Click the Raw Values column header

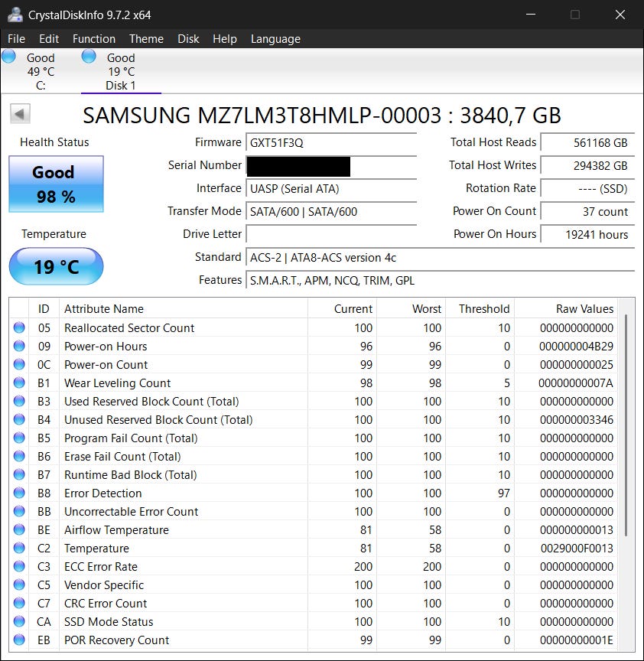pos(584,309)
